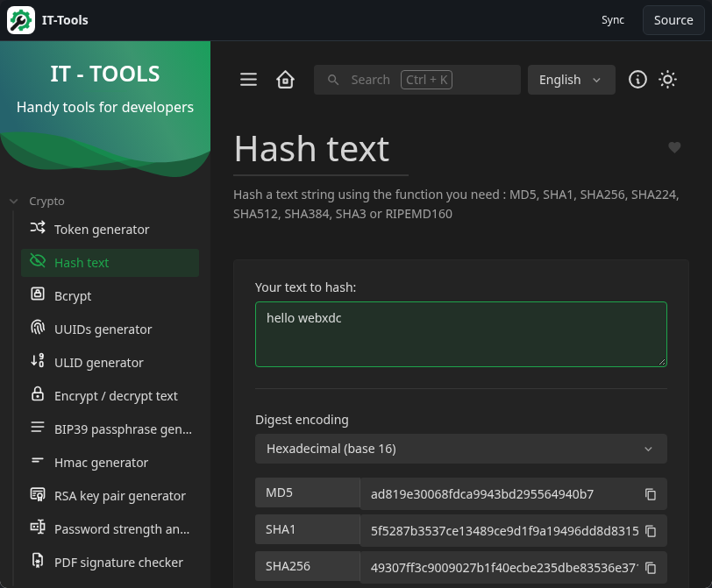The height and width of the screenshot is (588, 712).
Task: Click the SHA1 label
Action: point(308,529)
